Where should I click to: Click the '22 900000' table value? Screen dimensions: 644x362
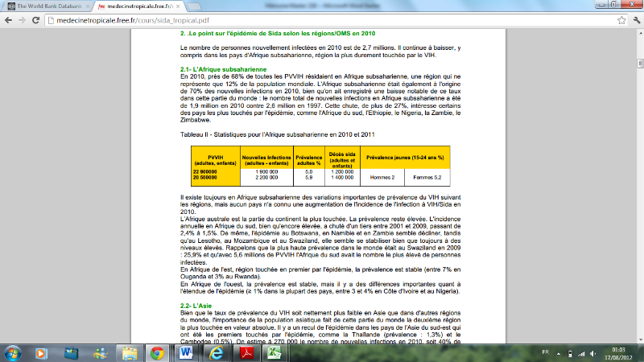pos(205,172)
